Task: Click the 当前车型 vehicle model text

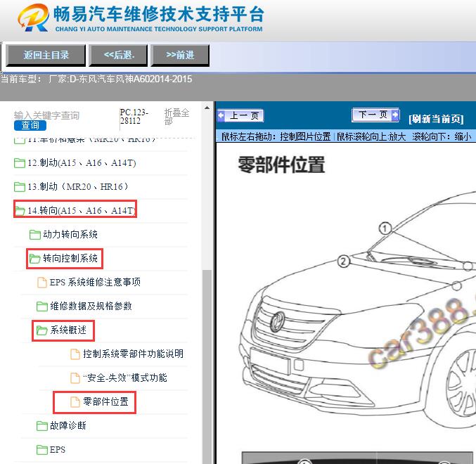Action: (96, 79)
